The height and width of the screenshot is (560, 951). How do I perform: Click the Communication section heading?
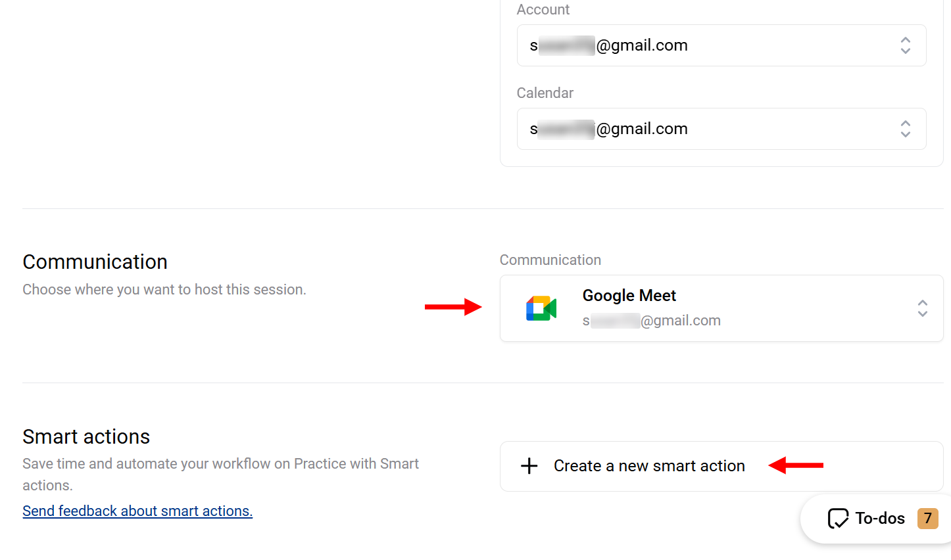tap(95, 262)
